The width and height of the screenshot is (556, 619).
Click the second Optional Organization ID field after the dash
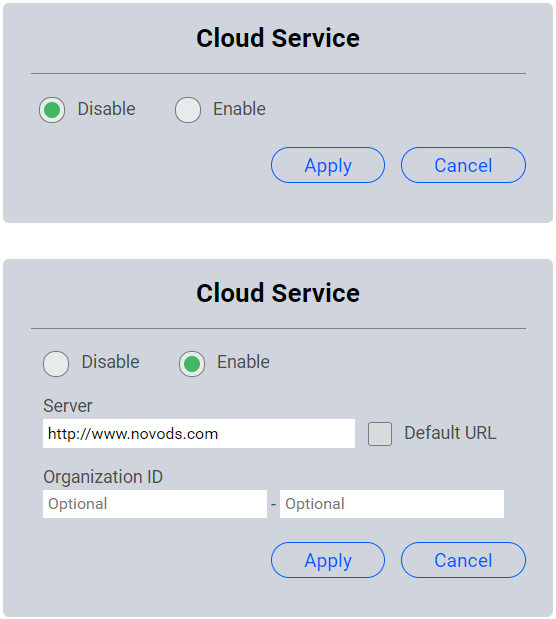[392, 504]
